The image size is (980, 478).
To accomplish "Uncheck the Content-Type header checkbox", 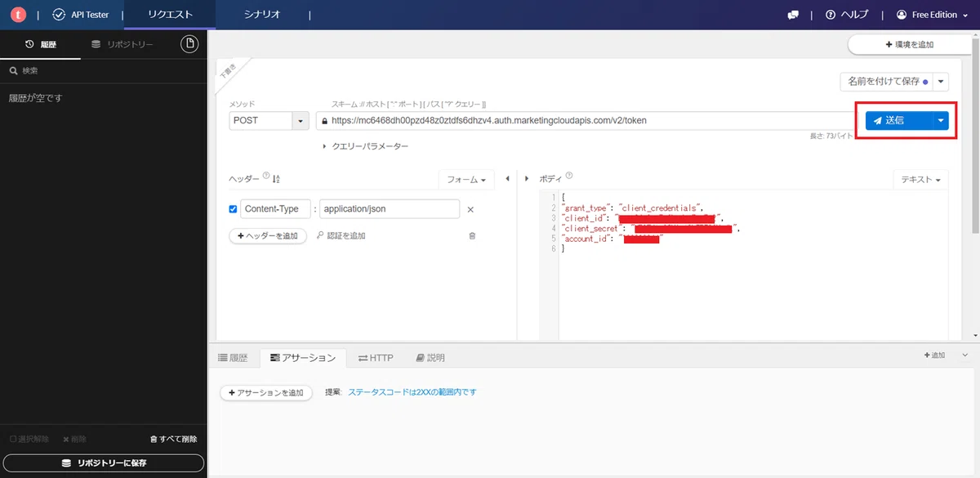I will (x=233, y=209).
